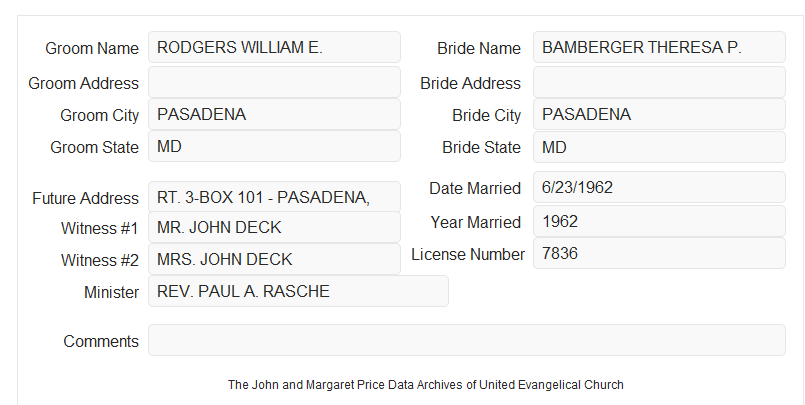Click the License Number field
Screen dimensions: 805x405
pos(659,253)
